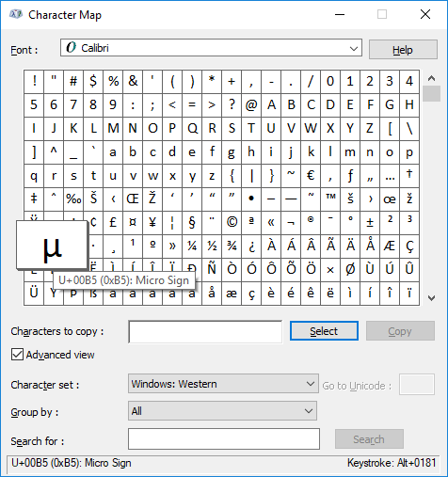Select the tilde ~ character

291,176
